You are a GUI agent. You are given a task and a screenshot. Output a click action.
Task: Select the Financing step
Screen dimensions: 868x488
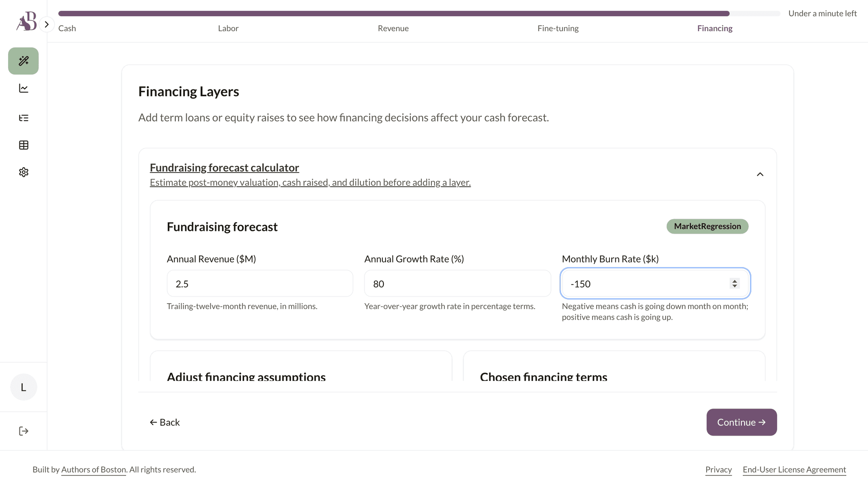(x=715, y=28)
